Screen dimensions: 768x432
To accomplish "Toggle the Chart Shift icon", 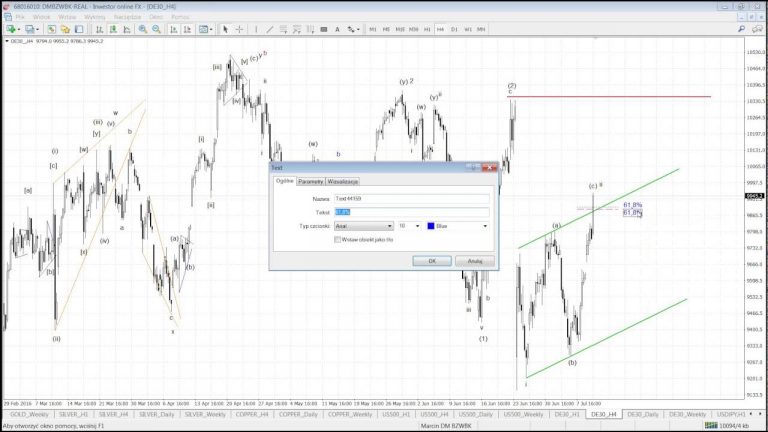I will pyautogui.click(x=187, y=29).
